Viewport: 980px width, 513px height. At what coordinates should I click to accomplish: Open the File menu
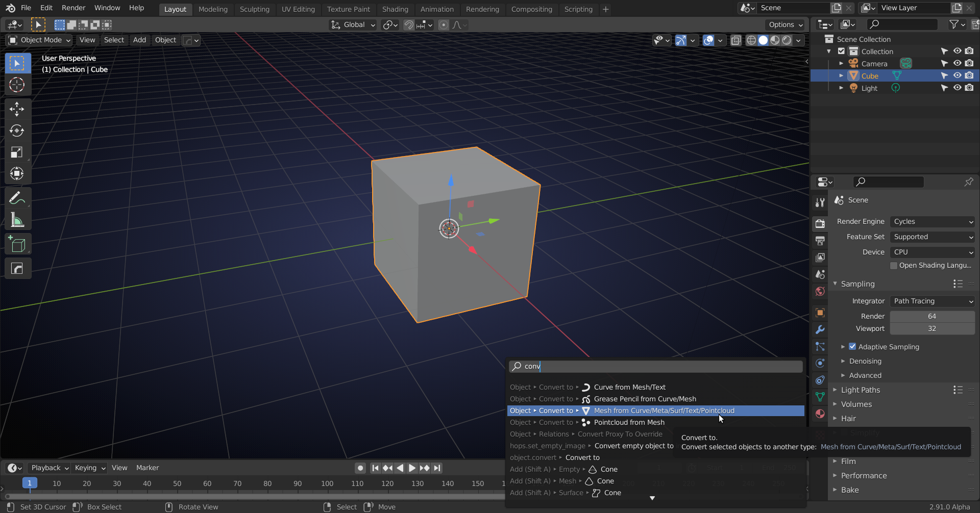pyautogui.click(x=26, y=8)
